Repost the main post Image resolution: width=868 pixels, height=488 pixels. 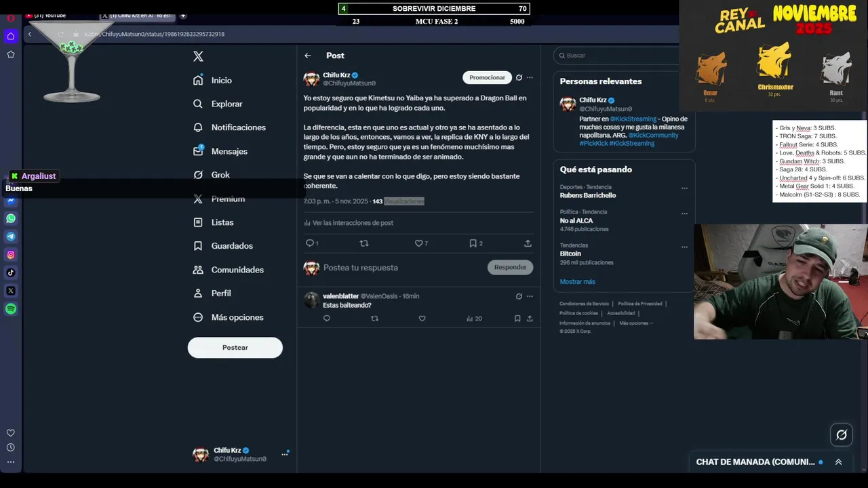coord(364,243)
